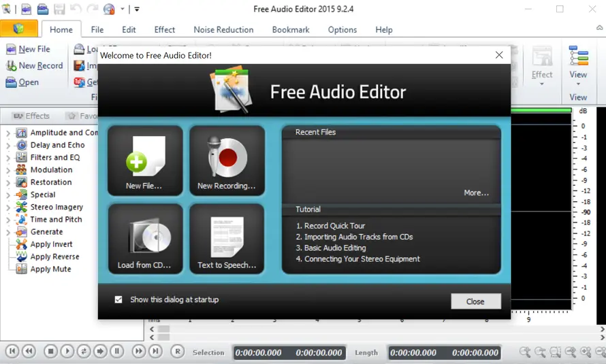Toggle loop playback button
Viewport: 606px width, 364px height.
tap(84, 351)
